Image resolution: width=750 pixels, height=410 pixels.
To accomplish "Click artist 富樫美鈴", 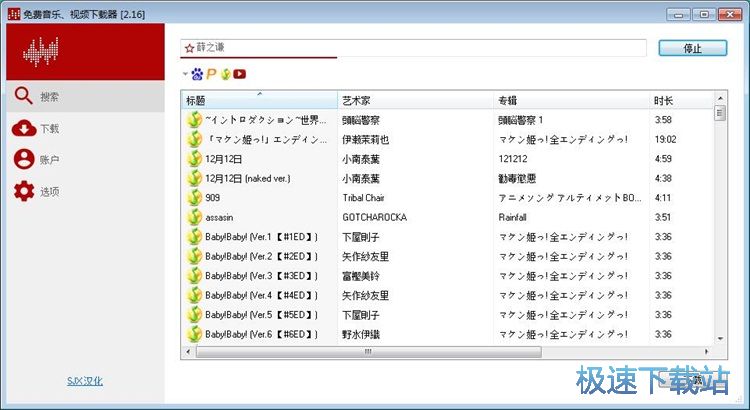I will [x=361, y=276].
